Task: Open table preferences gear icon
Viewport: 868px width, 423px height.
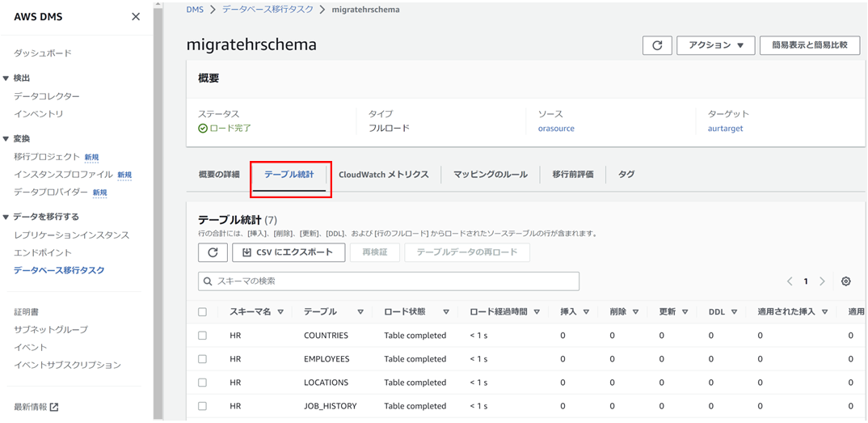Action: click(x=846, y=281)
